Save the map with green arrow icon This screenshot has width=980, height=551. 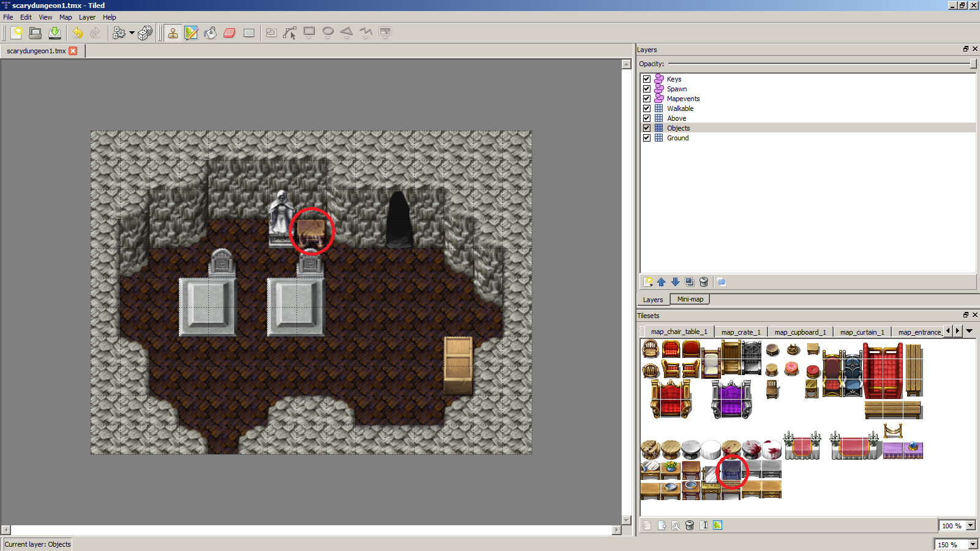(x=55, y=32)
